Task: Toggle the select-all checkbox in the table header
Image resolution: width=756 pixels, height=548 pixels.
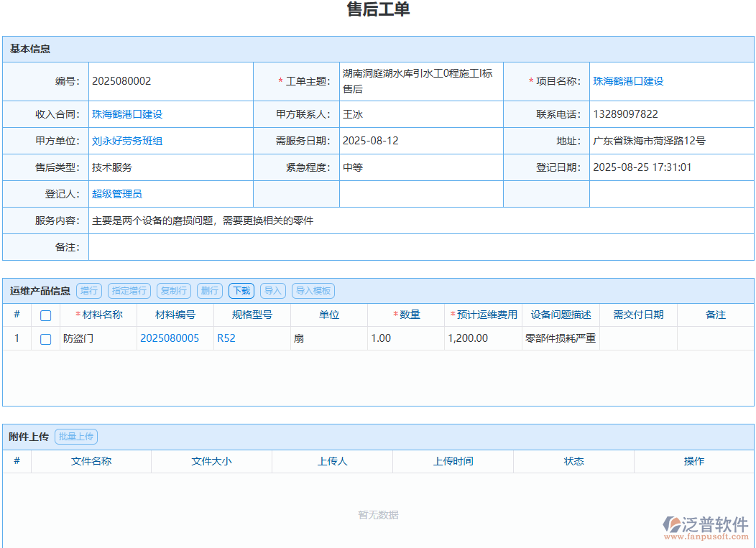Action: tap(45, 315)
